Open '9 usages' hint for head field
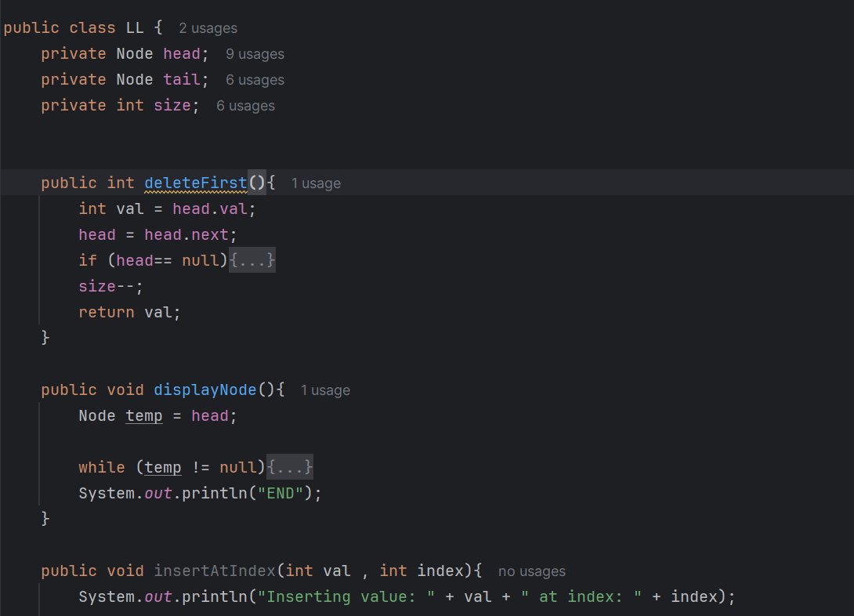The height and width of the screenshot is (616, 854). [255, 54]
